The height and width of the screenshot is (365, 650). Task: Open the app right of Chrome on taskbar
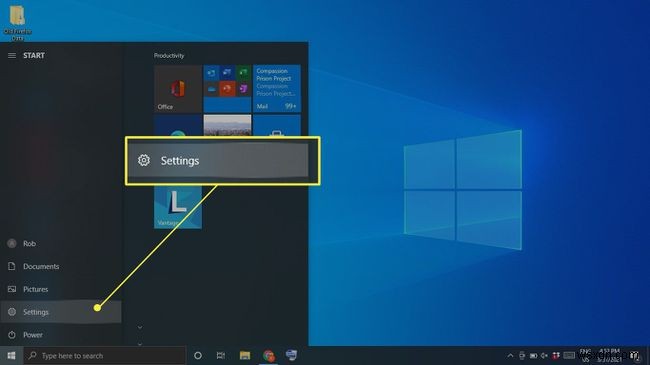[292, 355]
